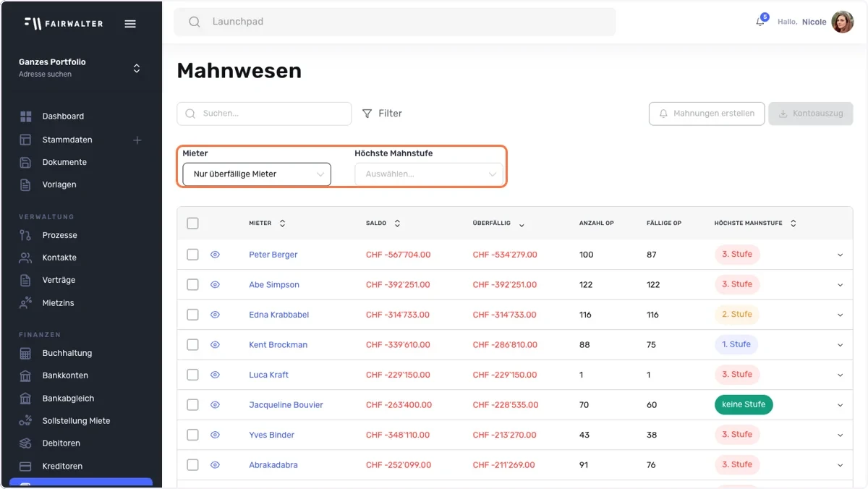Viewport: 868px width, 489px height.
Task: Collapse sidebar with hamburger menu icon
Action: [x=130, y=23]
